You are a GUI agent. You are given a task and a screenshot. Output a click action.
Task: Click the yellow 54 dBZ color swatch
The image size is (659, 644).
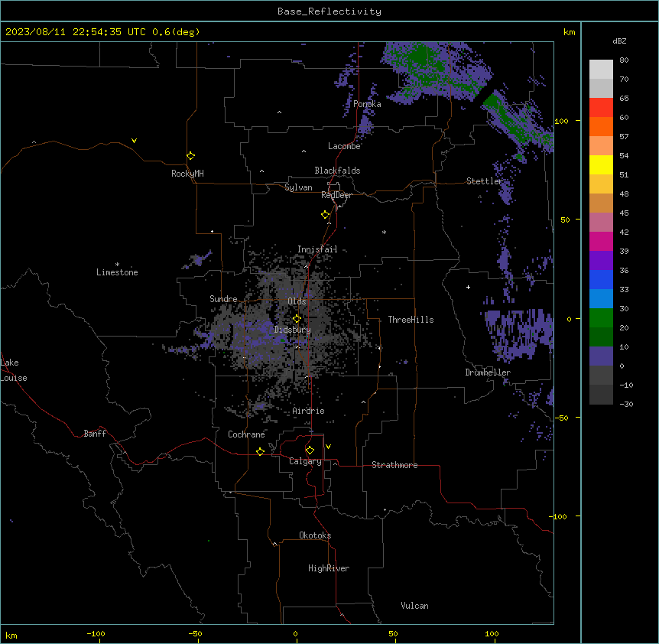601,164
